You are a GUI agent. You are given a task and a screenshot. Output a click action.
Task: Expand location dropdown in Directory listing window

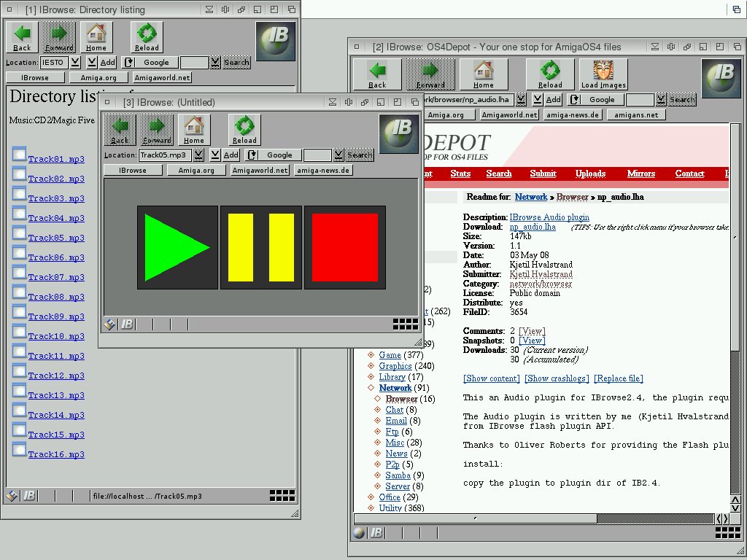[75, 62]
